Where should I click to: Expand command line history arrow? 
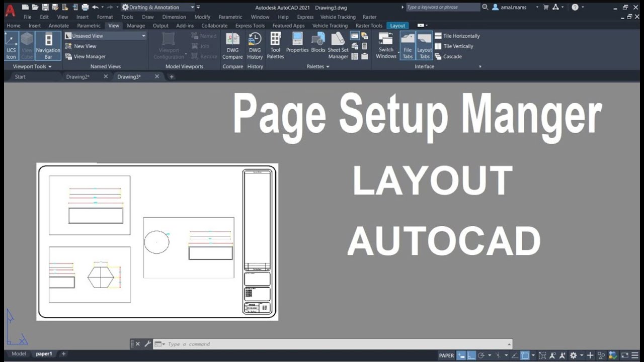point(509,344)
